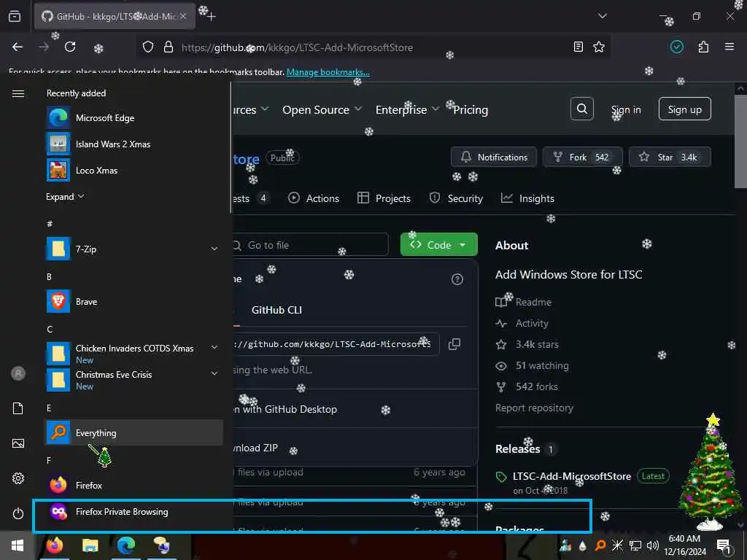
Task: Open Settings gear in Start menu
Action: click(18, 478)
